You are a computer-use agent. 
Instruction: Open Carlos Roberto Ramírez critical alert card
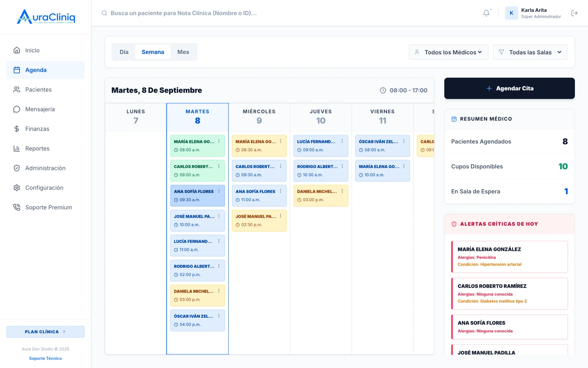tap(509, 293)
